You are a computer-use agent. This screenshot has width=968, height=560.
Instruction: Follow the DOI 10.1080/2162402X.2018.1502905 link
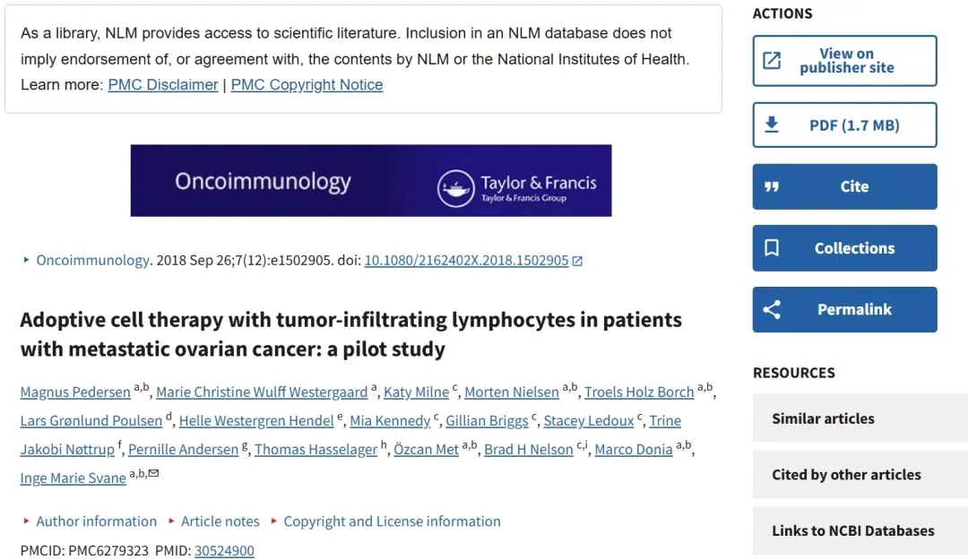[x=466, y=261]
